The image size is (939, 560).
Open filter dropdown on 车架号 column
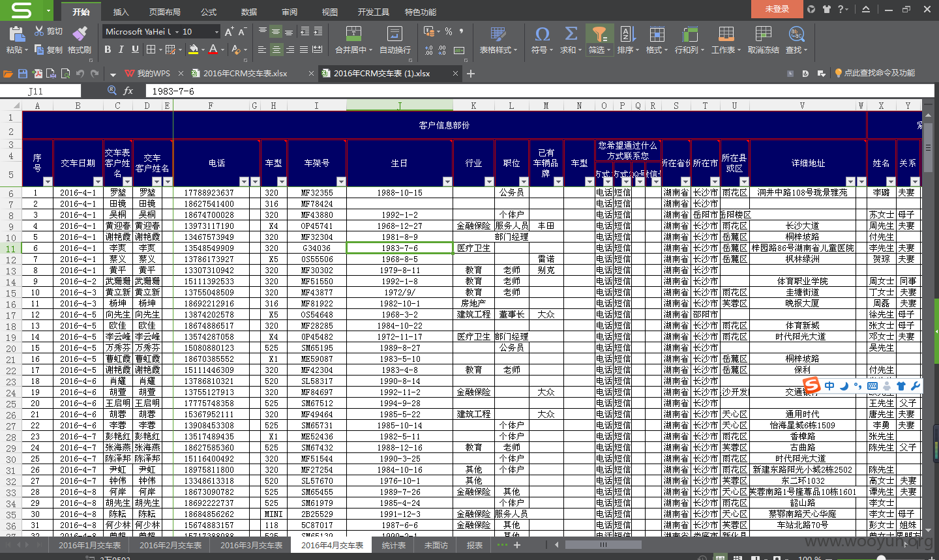[x=341, y=181]
